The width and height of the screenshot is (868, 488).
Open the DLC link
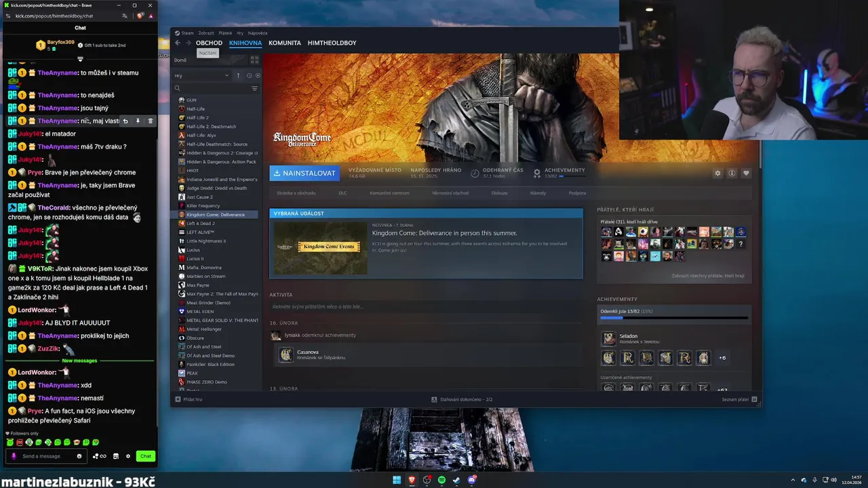pos(342,193)
